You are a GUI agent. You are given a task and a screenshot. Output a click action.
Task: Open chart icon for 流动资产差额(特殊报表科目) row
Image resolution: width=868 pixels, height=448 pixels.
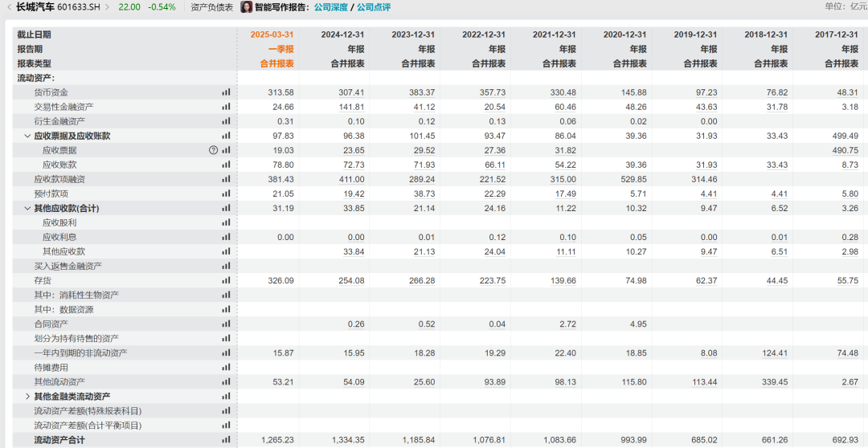click(226, 411)
